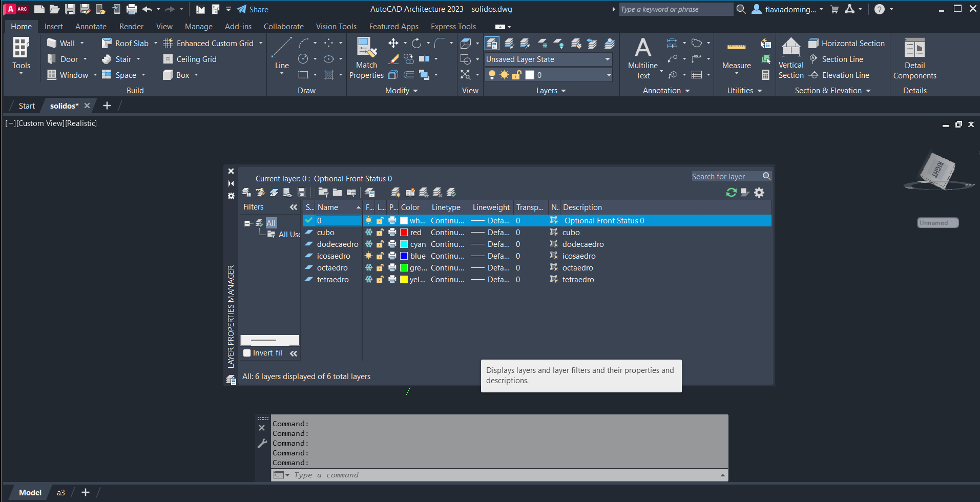Click the search magnifier in layer manager

(766, 176)
